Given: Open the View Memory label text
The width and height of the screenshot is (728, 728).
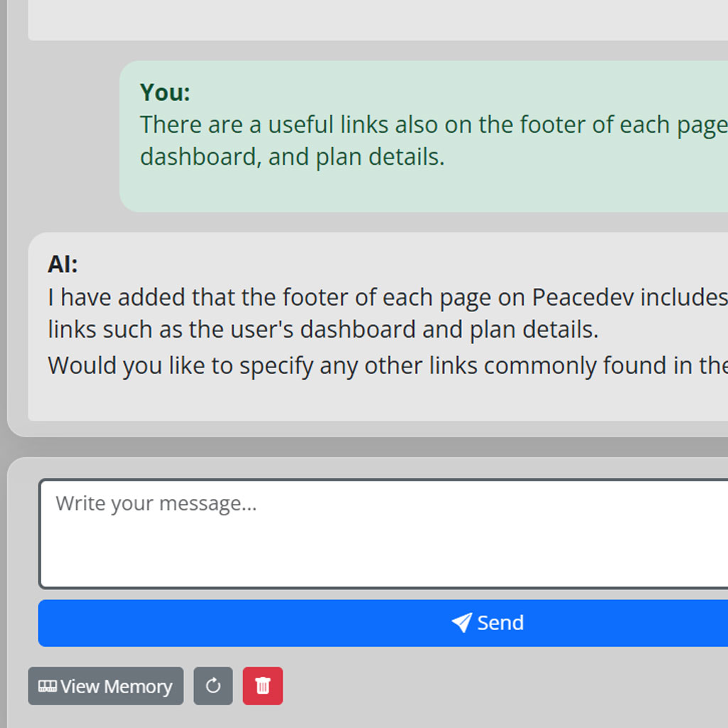Looking at the screenshot, I should pos(116,686).
